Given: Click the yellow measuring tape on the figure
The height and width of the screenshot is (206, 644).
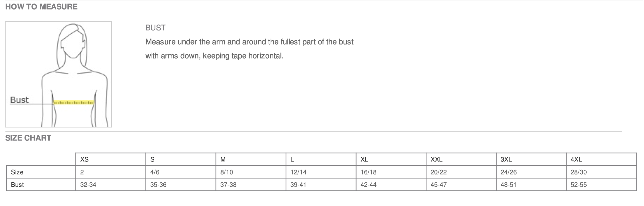Looking at the screenshot, I should pyautogui.click(x=74, y=102).
